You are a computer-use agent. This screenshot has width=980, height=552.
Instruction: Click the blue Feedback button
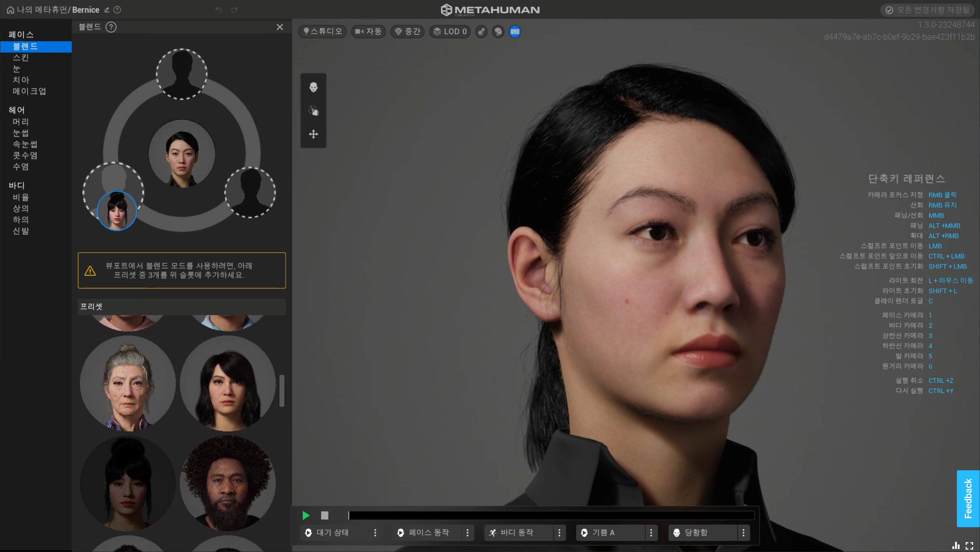coord(968,499)
